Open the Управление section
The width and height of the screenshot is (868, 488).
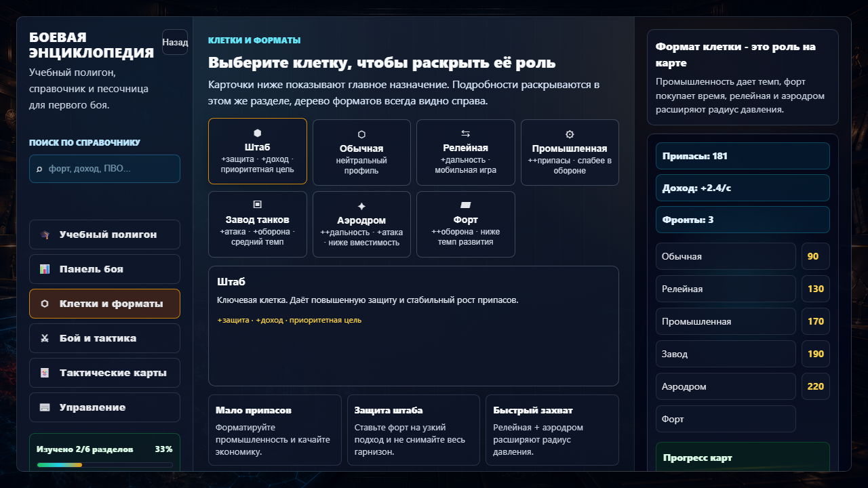(x=104, y=407)
